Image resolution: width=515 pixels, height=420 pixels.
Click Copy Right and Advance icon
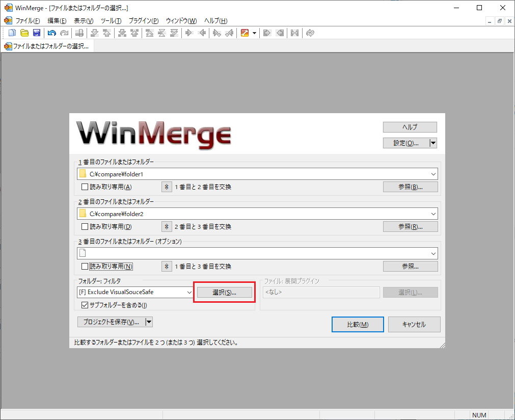click(217, 33)
